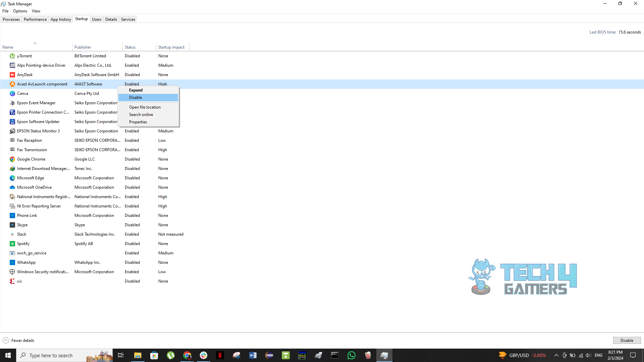Click the network icon in the system tray
The width and height of the screenshot is (644, 362).
pos(581,355)
